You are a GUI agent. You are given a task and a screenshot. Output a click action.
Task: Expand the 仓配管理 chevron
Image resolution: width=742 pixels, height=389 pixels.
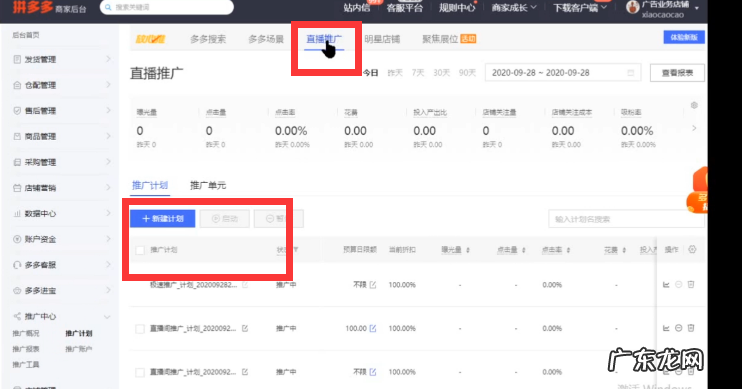tap(108, 85)
